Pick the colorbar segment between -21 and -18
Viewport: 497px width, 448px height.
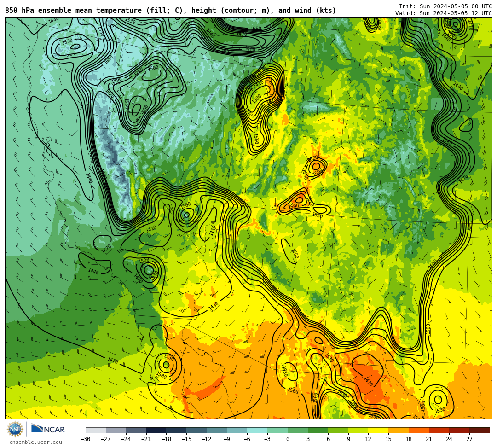pyautogui.click(x=156, y=430)
